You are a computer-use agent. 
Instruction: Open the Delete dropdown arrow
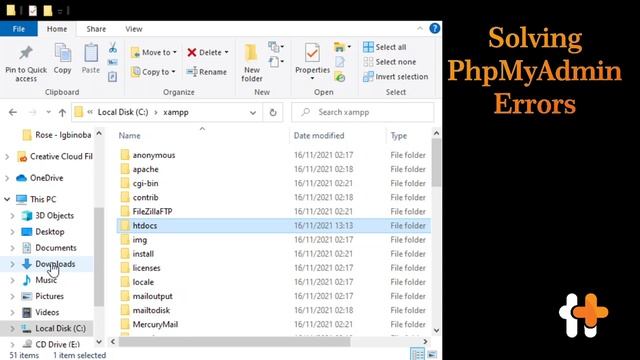[x=227, y=52]
